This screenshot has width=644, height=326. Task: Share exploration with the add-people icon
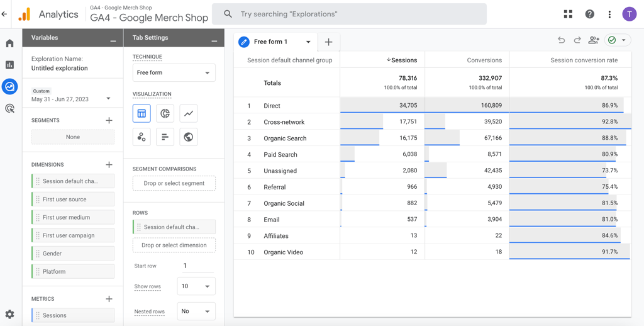tap(593, 40)
